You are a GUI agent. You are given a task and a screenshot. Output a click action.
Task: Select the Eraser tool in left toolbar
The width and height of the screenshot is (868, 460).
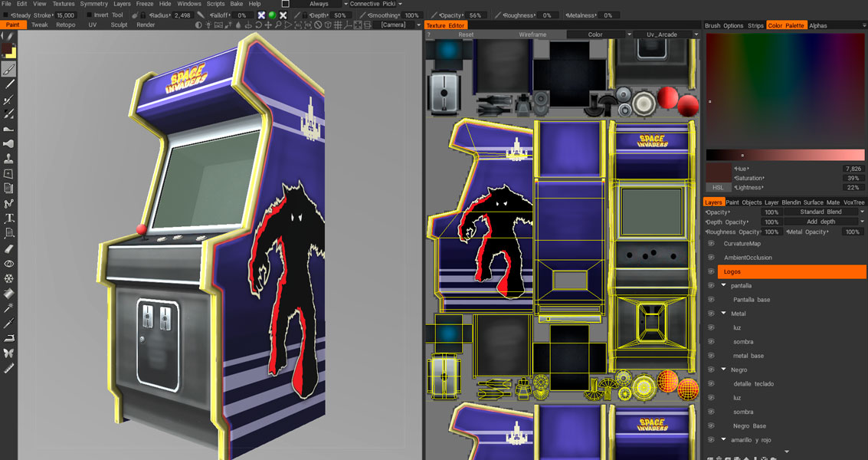pos(8,248)
